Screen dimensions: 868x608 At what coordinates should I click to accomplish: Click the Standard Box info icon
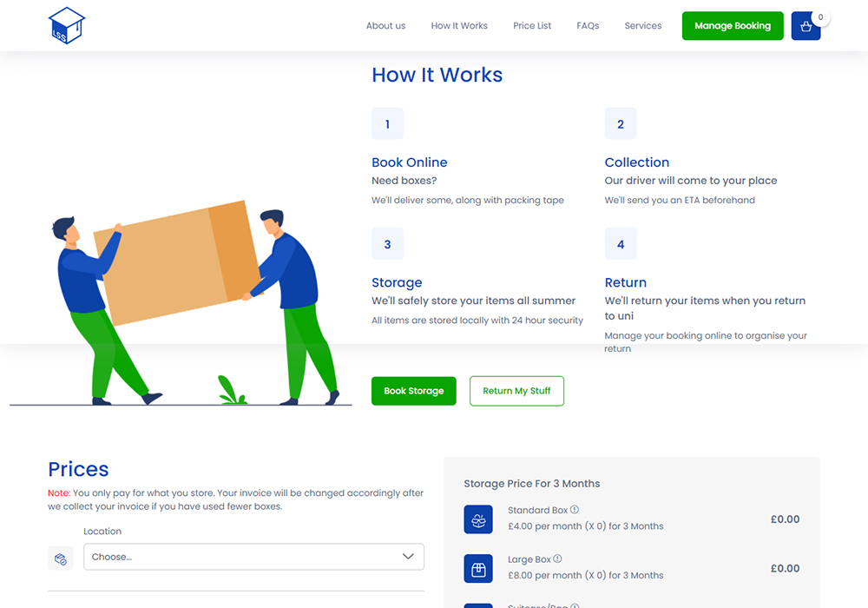[x=575, y=510]
